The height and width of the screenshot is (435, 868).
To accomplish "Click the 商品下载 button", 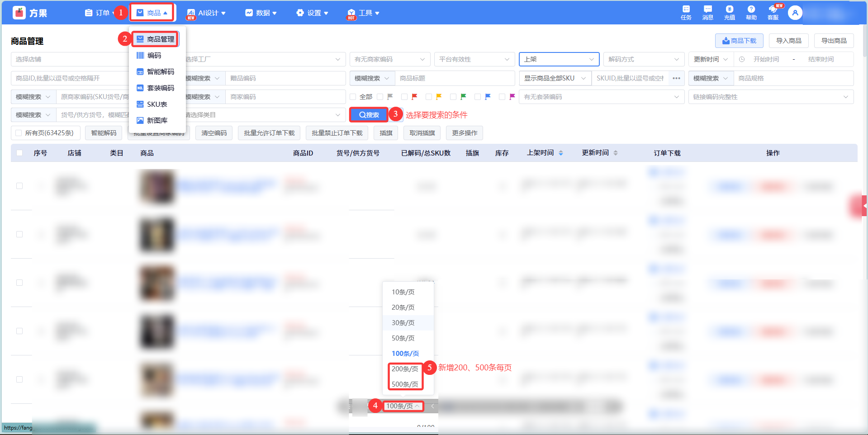I will (739, 41).
